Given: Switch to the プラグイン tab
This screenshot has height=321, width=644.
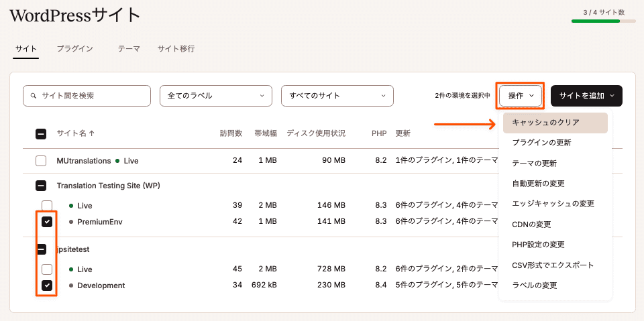Looking at the screenshot, I should [x=74, y=49].
